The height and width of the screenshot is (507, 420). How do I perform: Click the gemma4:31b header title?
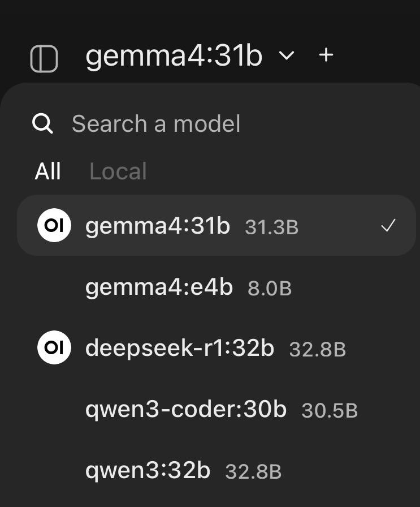(174, 55)
